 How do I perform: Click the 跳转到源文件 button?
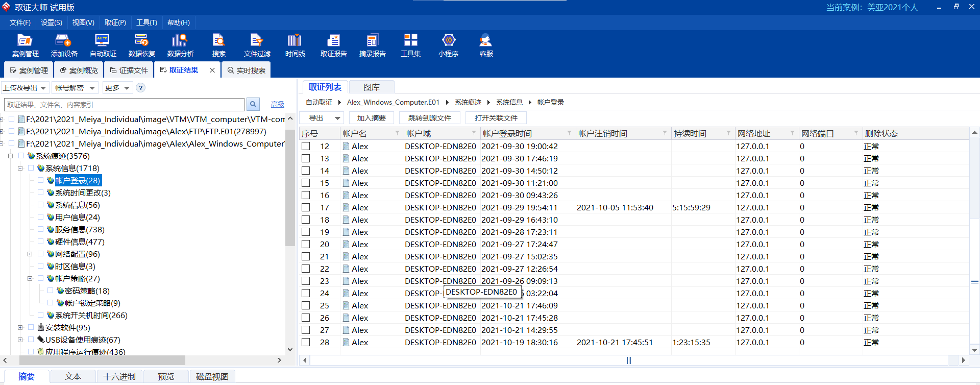pyautogui.click(x=429, y=118)
